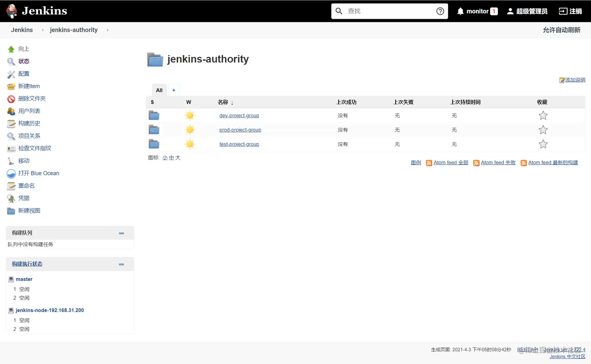The width and height of the screenshot is (591, 364).
Task: Open the dev-project-group link
Action: coord(239,116)
